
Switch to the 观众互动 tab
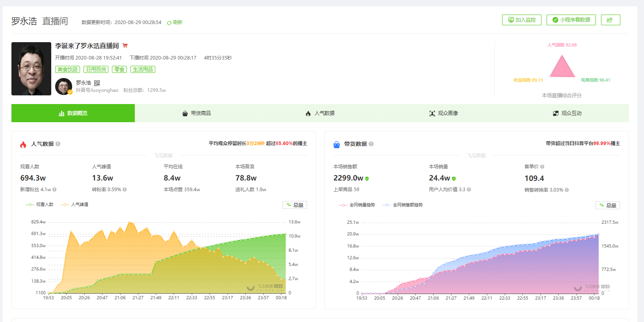(x=567, y=113)
